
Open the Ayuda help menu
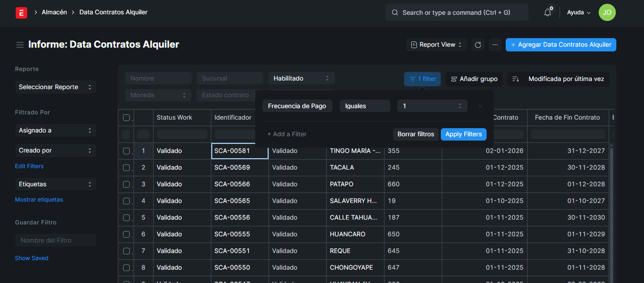click(578, 12)
